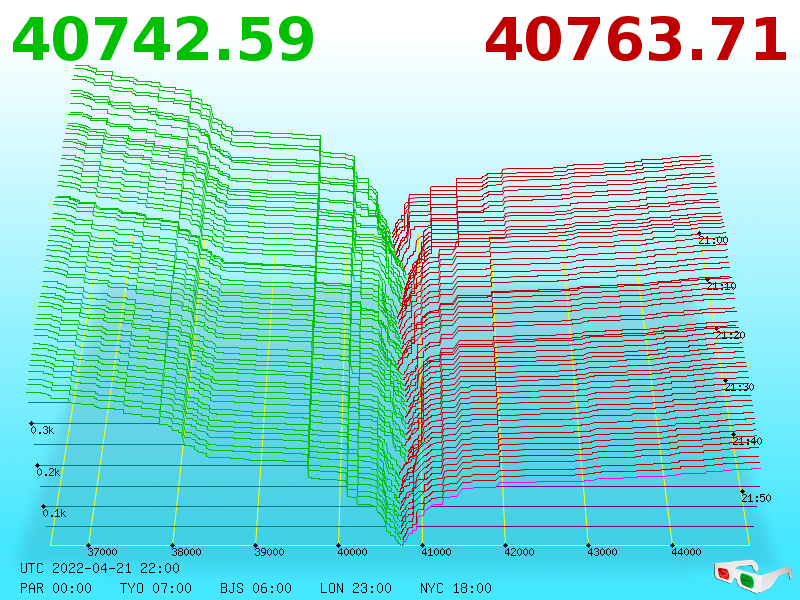
Task: Click the 21:20 time axis marker
Action: (730, 335)
